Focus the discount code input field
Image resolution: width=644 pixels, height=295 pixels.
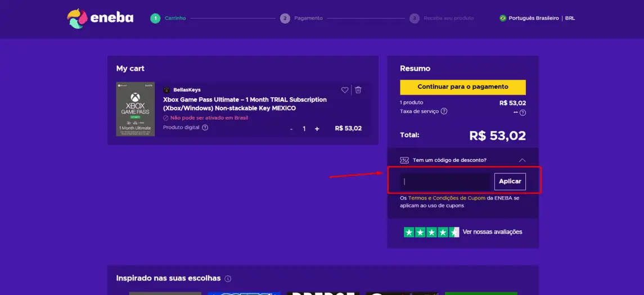pos(445,181)
